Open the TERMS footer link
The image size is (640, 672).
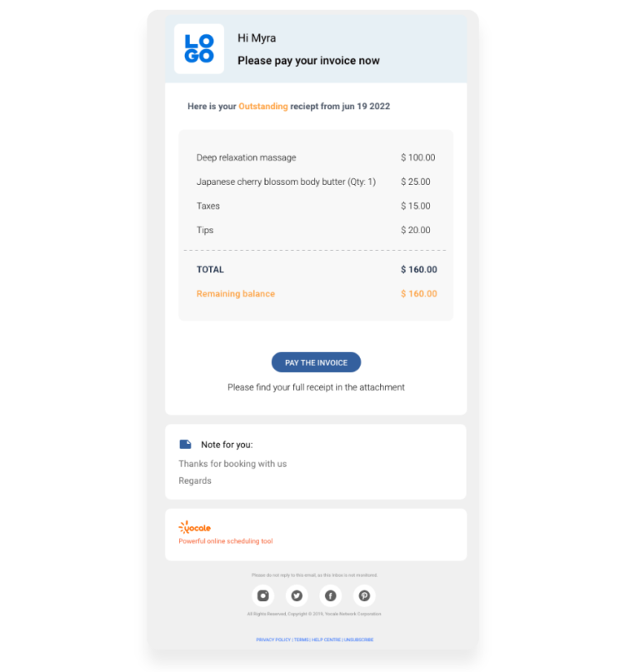point(301,640)
